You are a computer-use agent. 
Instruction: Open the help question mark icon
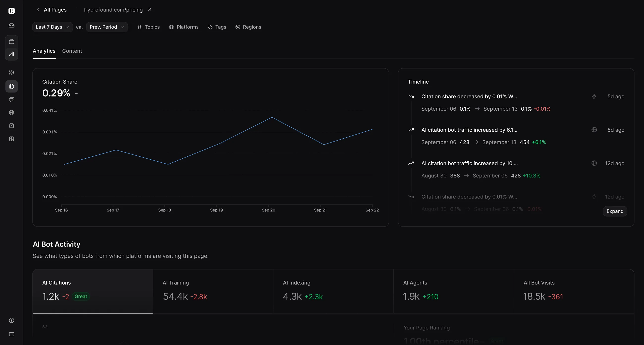click(11, 320)
